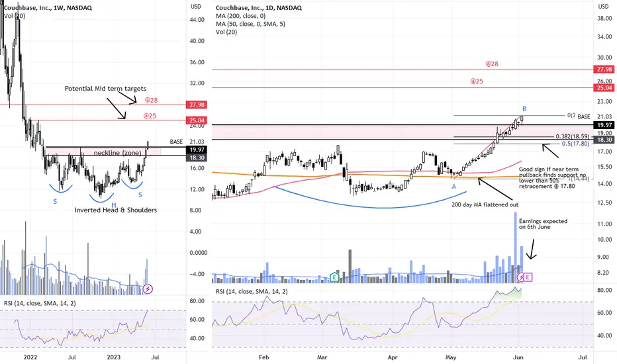Click the 'neckline (zone)' text label
The image size is (617, 364).
[x=117, y=153]
